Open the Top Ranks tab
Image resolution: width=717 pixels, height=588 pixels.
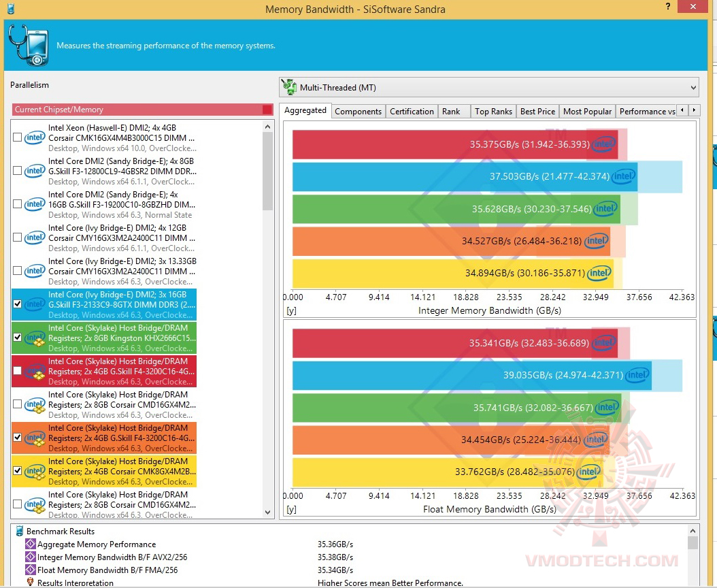493,112
